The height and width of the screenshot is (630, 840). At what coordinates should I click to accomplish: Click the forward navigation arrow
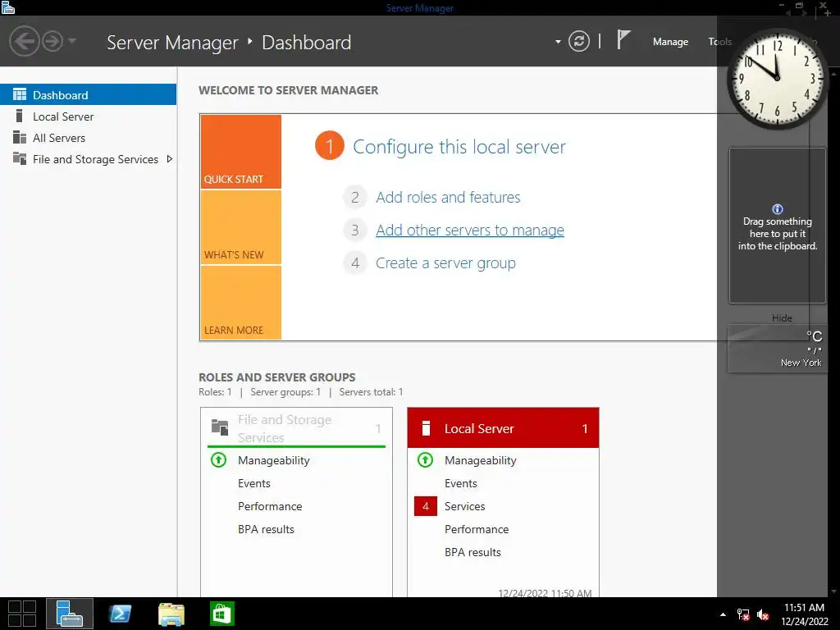[52, 41]
